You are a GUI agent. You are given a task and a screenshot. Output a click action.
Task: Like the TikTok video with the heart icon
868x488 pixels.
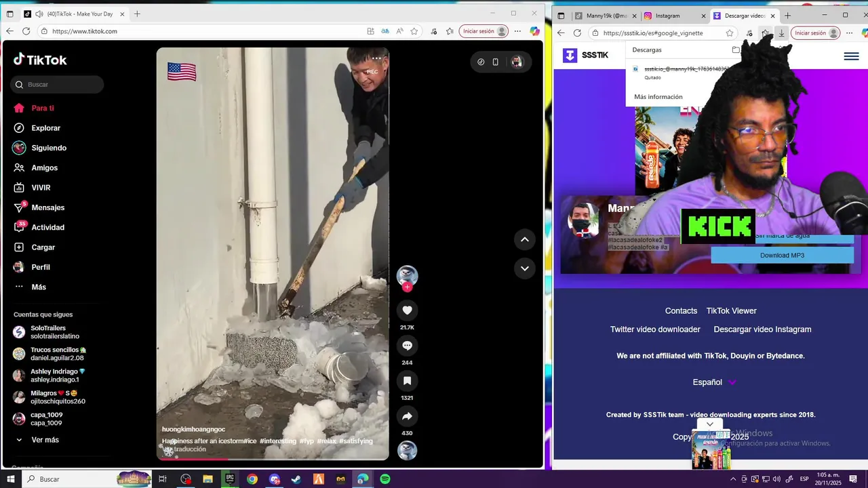(407, 310)
